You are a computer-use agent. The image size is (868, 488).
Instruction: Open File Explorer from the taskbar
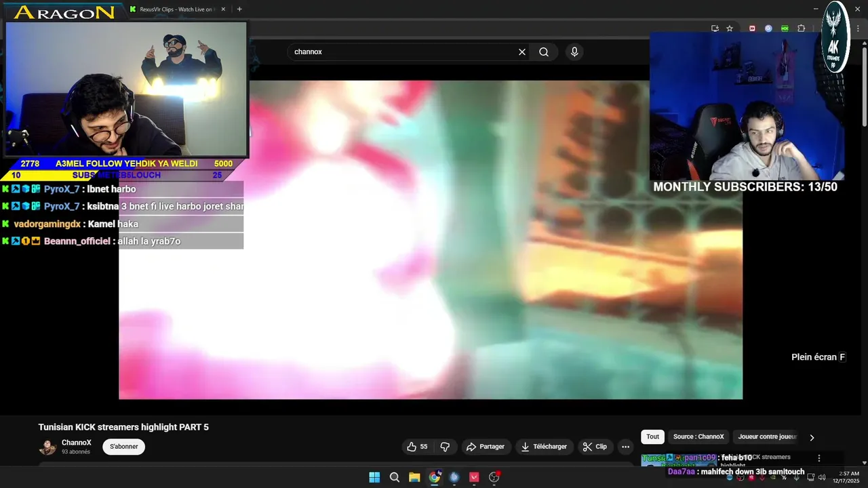[414, 477]
